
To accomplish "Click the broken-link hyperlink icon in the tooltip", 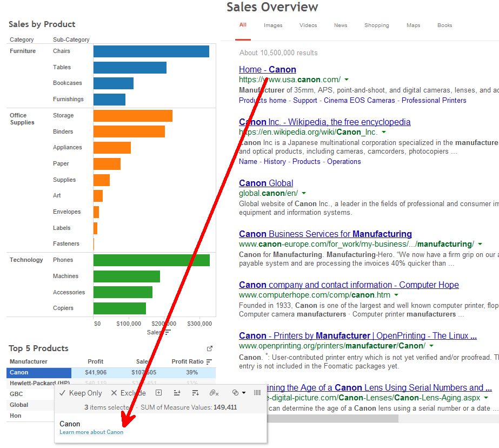I will point(214,393).
